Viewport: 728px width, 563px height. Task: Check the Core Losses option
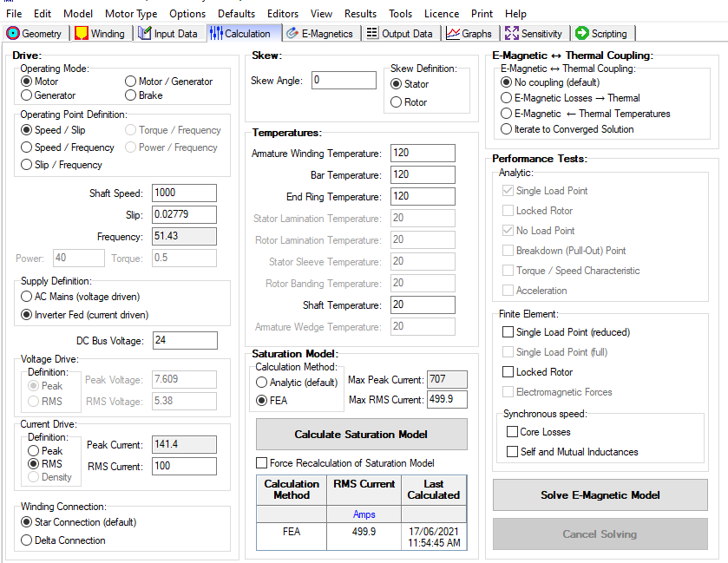(511, 432)
